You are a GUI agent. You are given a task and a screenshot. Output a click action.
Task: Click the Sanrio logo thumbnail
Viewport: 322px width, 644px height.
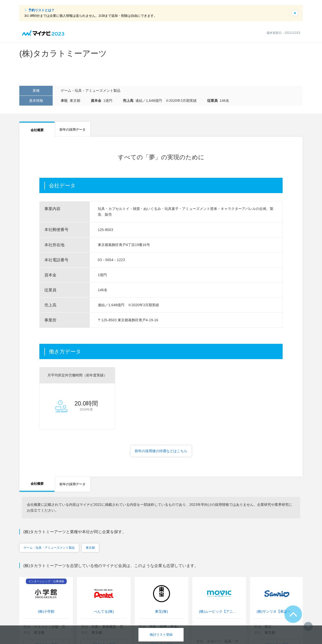click(277, 594)
